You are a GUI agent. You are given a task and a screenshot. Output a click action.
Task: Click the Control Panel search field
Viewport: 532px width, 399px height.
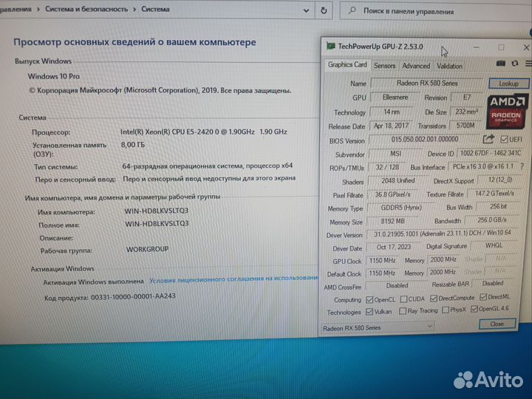[x=436, y=11]
